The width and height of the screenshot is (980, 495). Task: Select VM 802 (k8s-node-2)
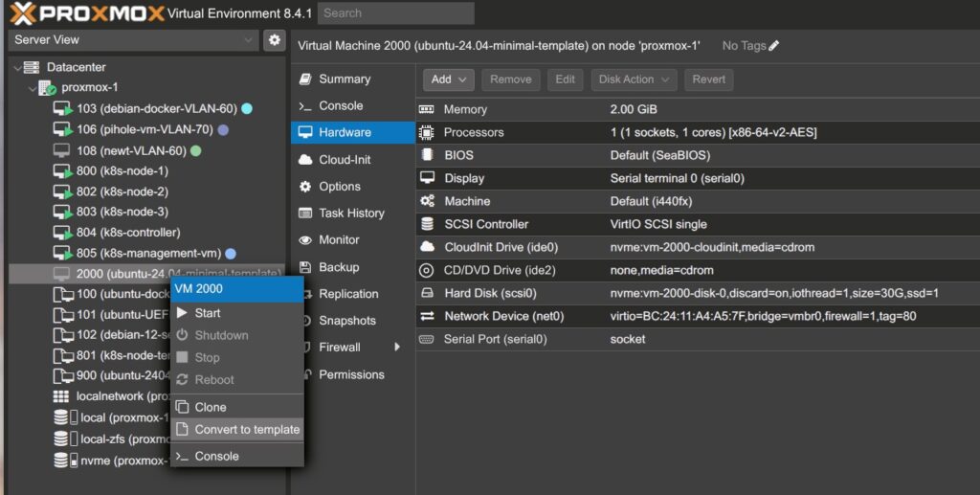point(147,191)
